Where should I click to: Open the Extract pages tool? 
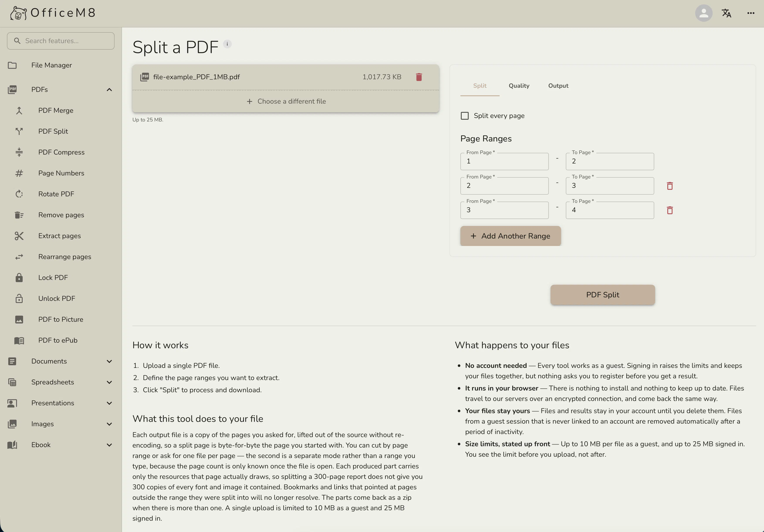[x=61, y=236]
